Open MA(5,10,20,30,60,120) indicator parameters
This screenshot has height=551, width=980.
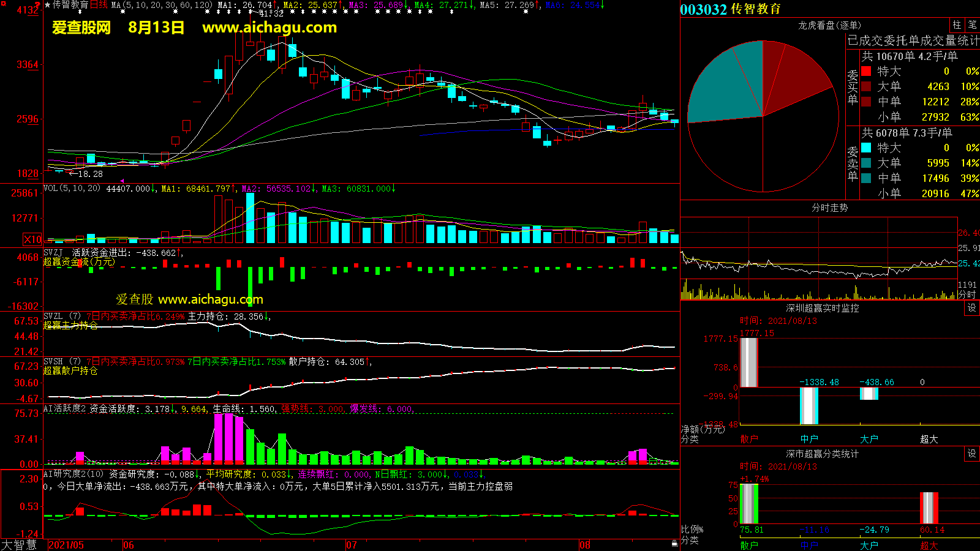(162, 5)
